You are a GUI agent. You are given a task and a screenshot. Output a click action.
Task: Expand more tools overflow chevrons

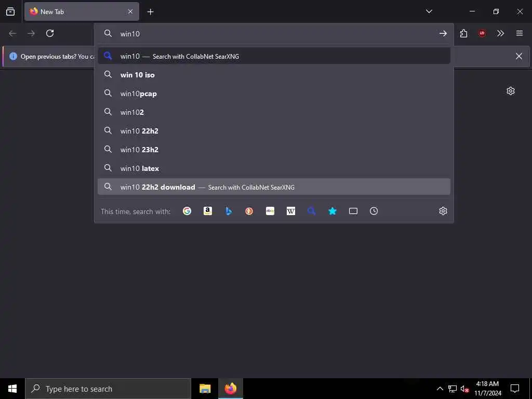point(500,33)
